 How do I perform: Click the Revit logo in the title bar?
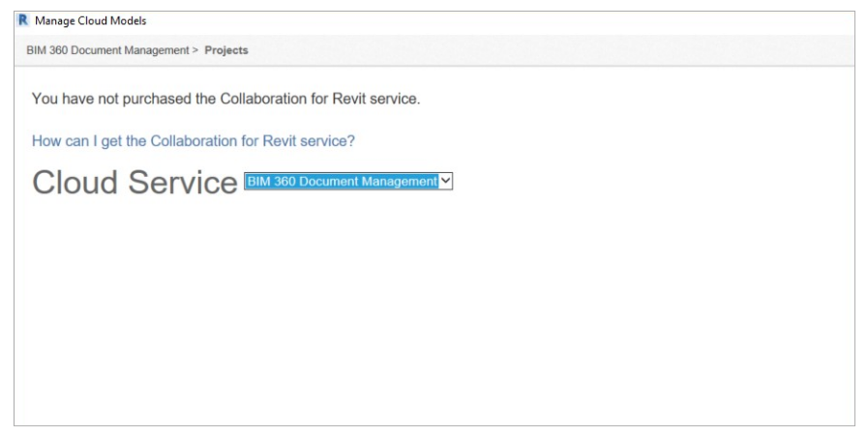[23, 20]
